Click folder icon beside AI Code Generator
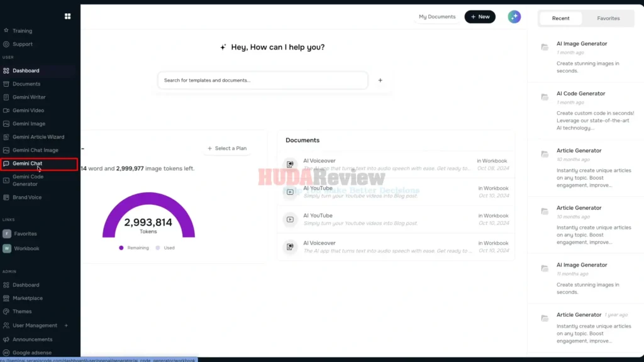 [545, 97]
